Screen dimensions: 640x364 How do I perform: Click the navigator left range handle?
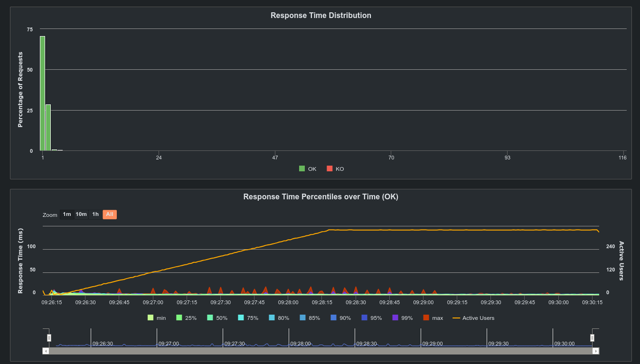pyautogui.click(x=49, y=337)
